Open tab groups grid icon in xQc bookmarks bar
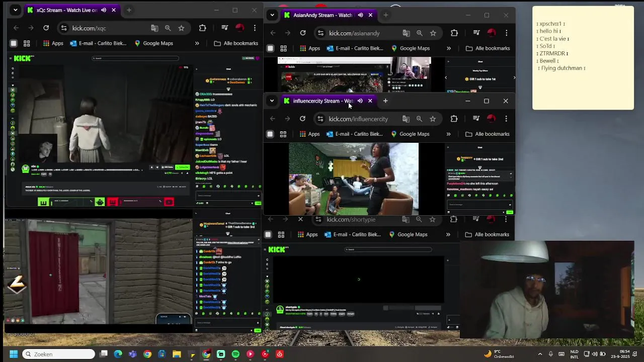 (x=27, y=43)
